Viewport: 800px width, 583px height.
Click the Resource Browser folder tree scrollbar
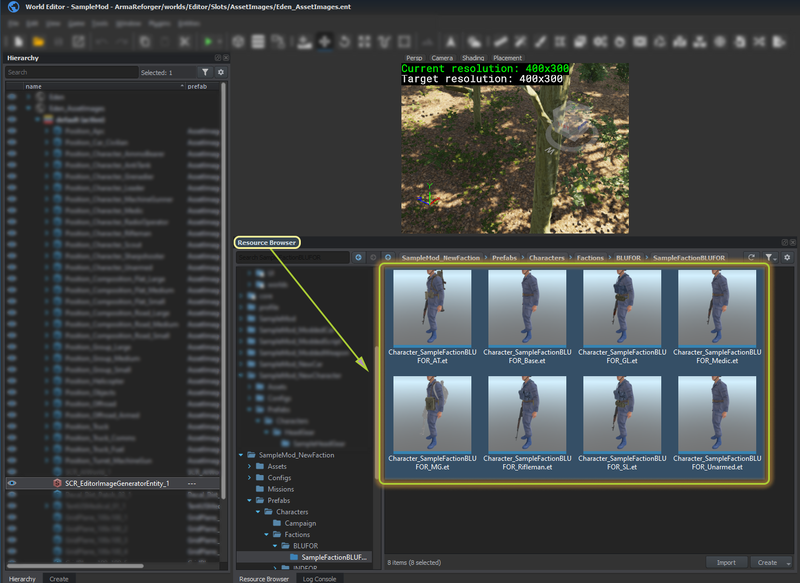(x=376, y=414)
